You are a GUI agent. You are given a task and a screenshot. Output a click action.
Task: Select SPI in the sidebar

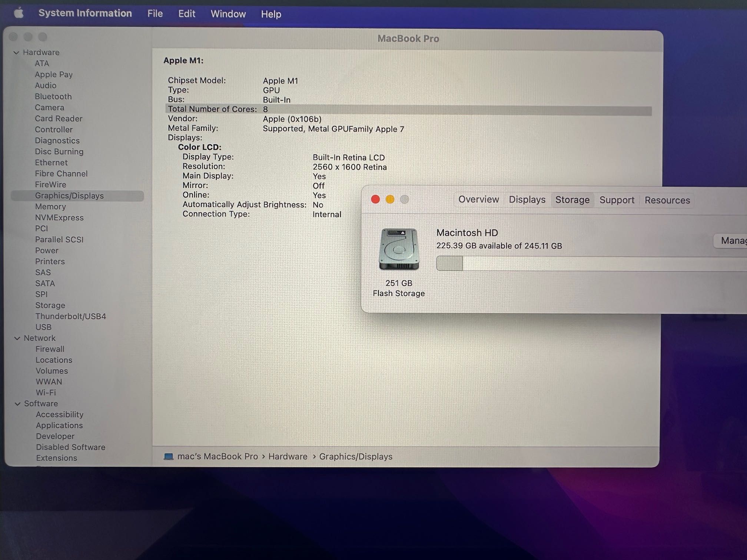click(x=41, y=294)
